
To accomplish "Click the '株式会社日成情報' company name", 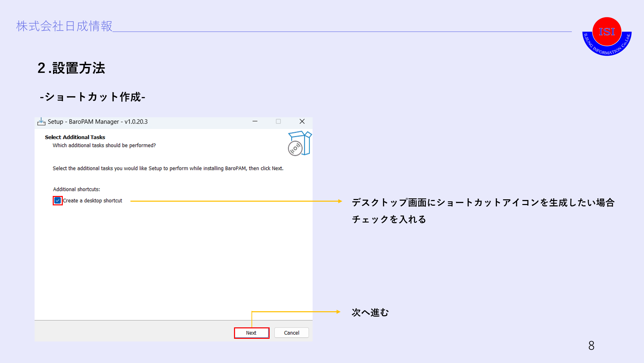I will [64, 26].
